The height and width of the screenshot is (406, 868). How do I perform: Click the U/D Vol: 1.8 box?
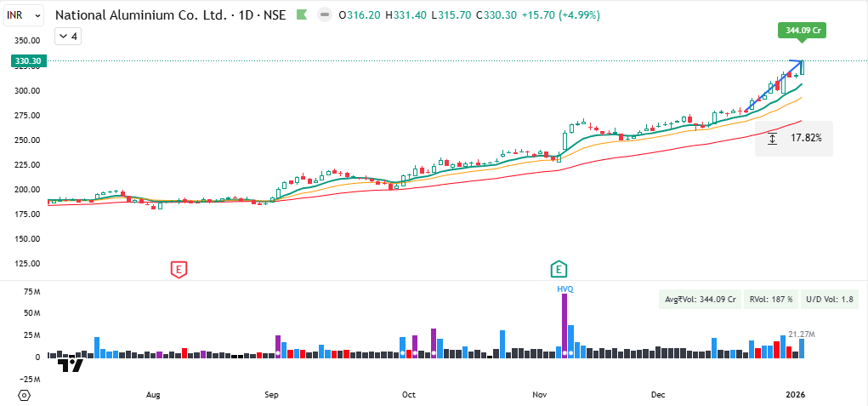click(830, 300)
